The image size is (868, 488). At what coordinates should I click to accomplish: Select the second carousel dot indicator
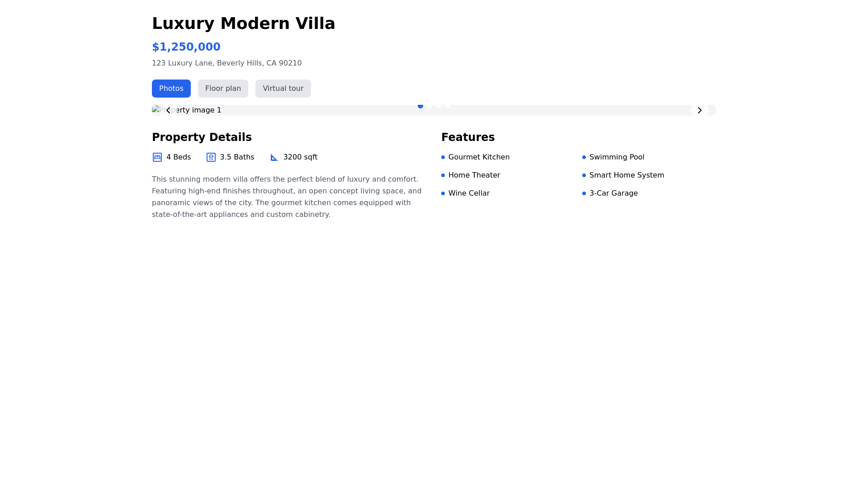coord(429,106)
